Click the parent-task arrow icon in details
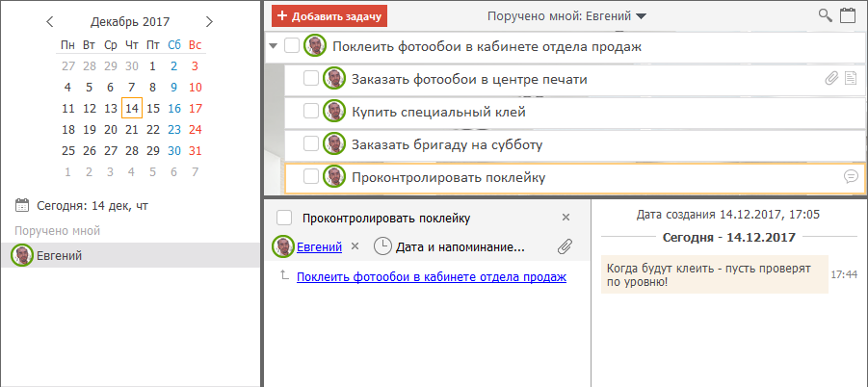The width and height of the screenshot is (868, 387). (x=284, y=274)
